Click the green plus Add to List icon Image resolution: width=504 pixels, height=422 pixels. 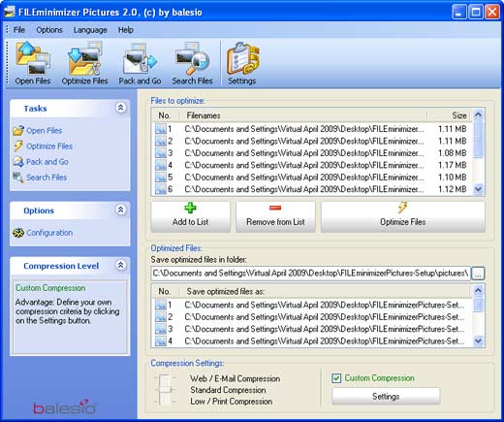[190, 208]
